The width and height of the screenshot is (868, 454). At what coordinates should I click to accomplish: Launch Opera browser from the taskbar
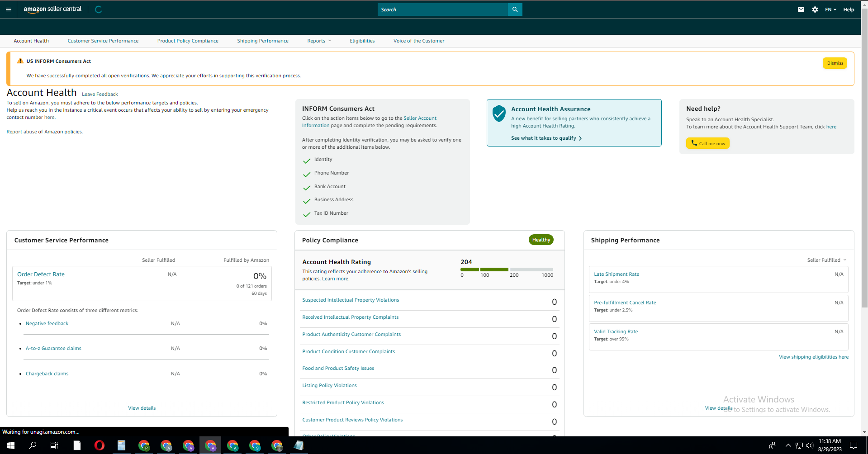click(x=99, y=445)
